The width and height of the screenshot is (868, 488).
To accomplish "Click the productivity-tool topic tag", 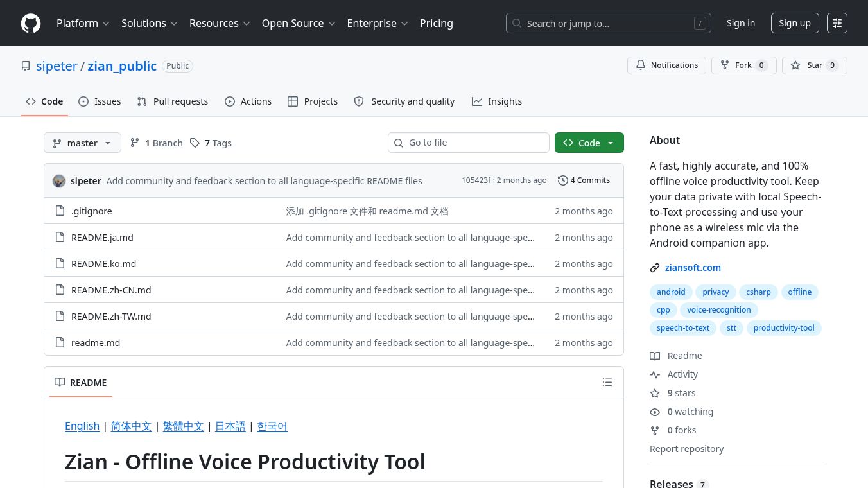I will point(784,328).
